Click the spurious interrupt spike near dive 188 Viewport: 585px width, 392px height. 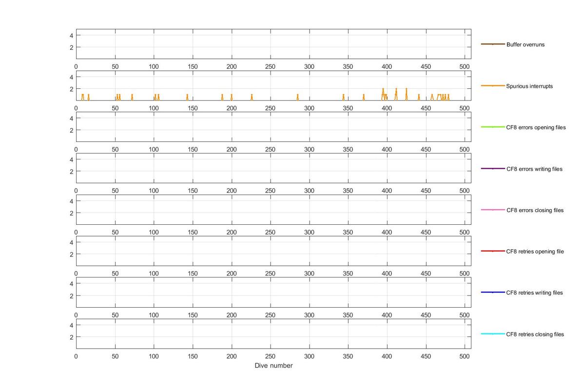[222, 97]
